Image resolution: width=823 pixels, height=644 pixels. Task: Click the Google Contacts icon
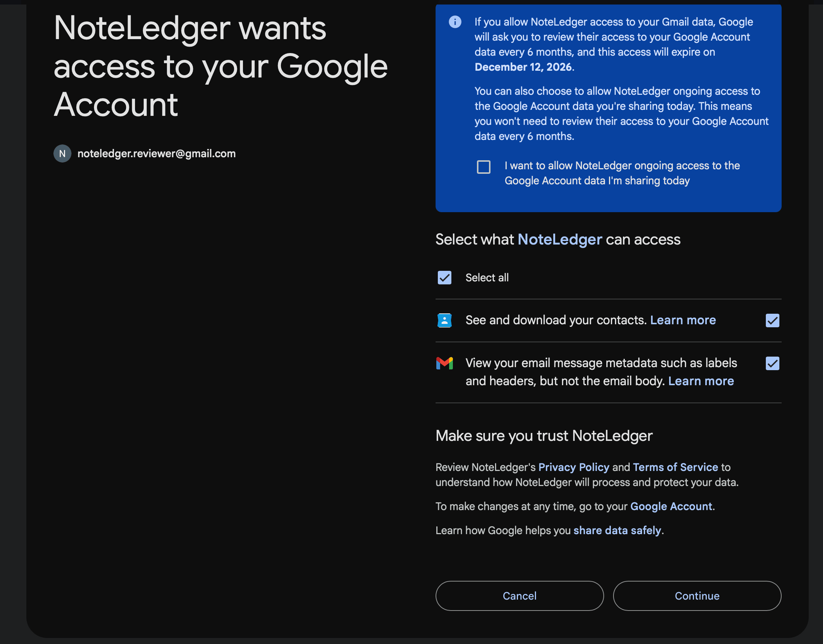tap(444, 320)
